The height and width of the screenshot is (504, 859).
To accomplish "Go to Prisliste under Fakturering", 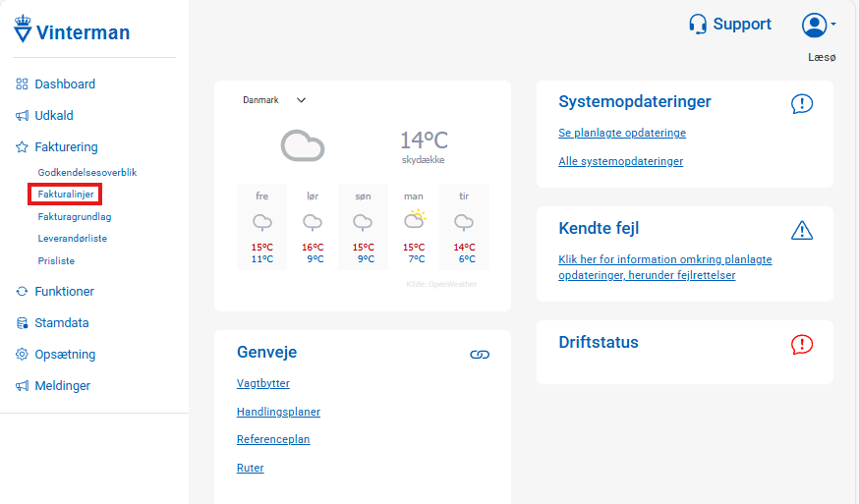I will coord(56,260).
